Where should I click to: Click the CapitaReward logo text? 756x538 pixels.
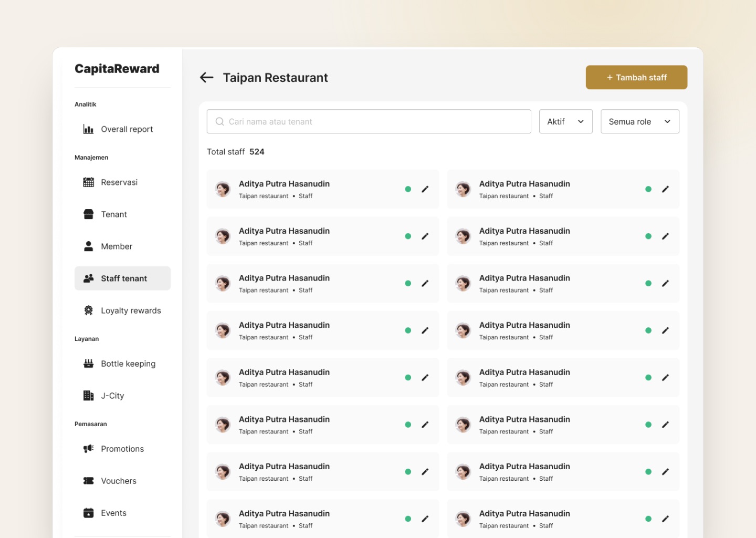[x=117, y=69]
